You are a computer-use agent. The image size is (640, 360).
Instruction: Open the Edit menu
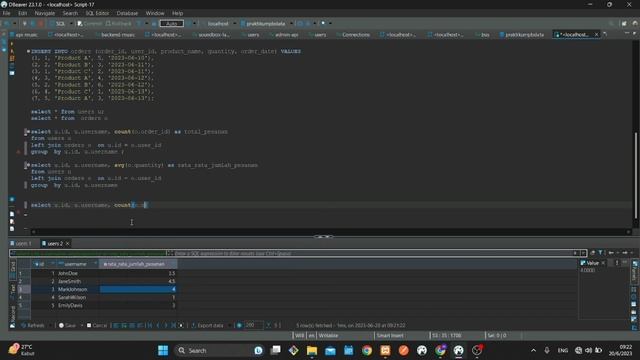(22, 13)
